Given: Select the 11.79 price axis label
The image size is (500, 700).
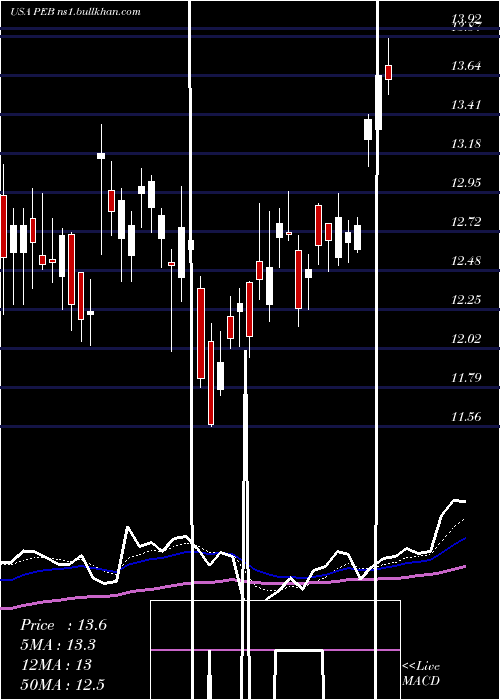Looking at the screenshot, I should click(467, 378).
